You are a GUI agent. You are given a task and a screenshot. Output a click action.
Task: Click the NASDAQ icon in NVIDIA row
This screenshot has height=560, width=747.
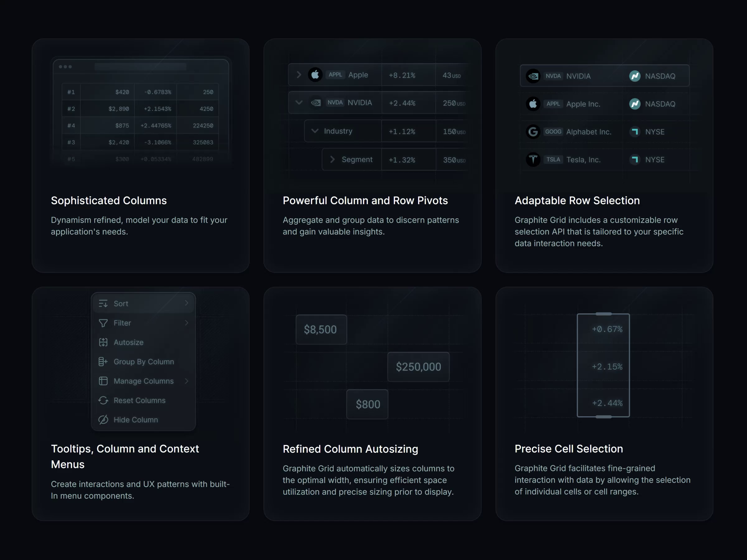click(x=635, y=76)
